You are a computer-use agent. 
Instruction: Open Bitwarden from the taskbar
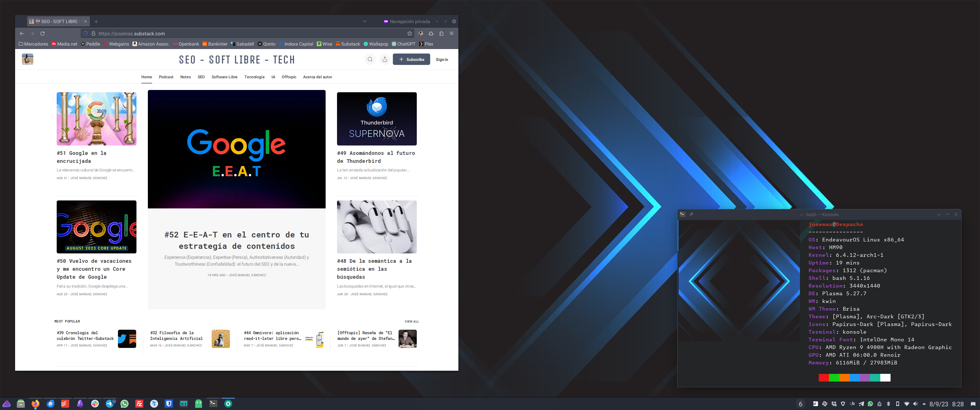click(169, 403)
